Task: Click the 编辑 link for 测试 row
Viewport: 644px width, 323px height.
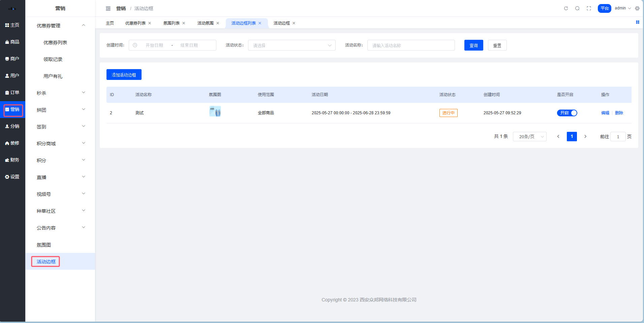Action: click(605, 113)
